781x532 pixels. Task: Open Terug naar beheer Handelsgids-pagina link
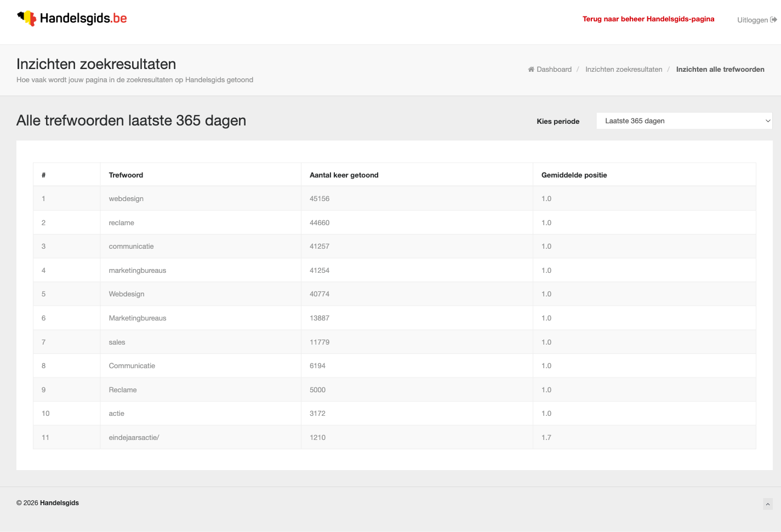tap(648, 19)
